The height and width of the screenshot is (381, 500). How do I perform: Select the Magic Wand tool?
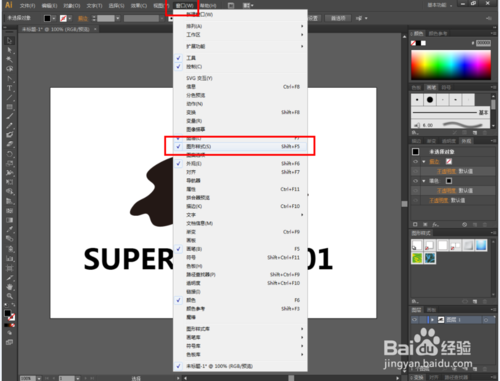click(9, 60)
